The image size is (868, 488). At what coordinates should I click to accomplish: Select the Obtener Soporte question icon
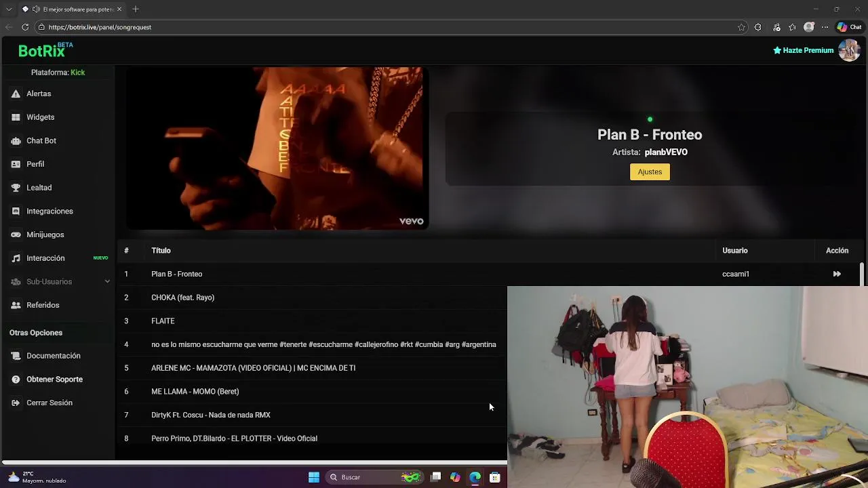(16, 380)
